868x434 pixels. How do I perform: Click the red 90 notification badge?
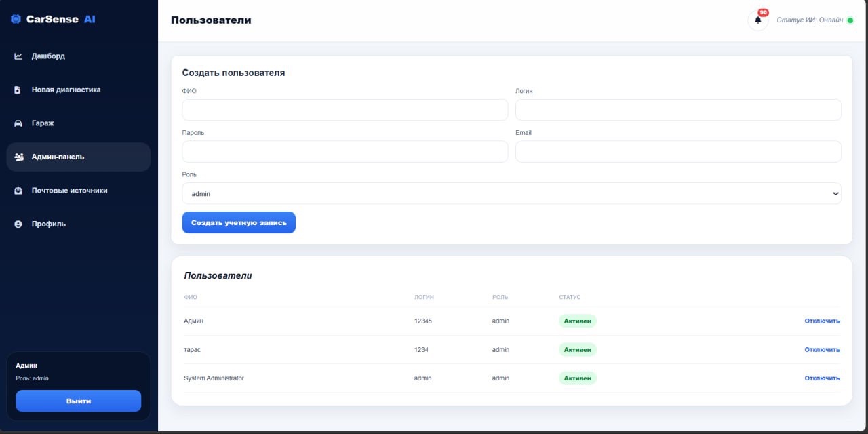click(x=763, y=12)
